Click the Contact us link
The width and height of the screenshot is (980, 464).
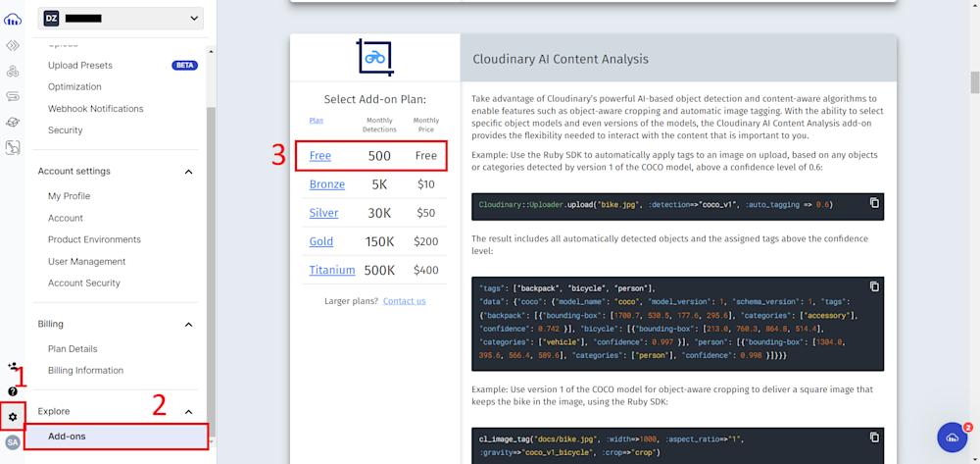coord(405,301)
